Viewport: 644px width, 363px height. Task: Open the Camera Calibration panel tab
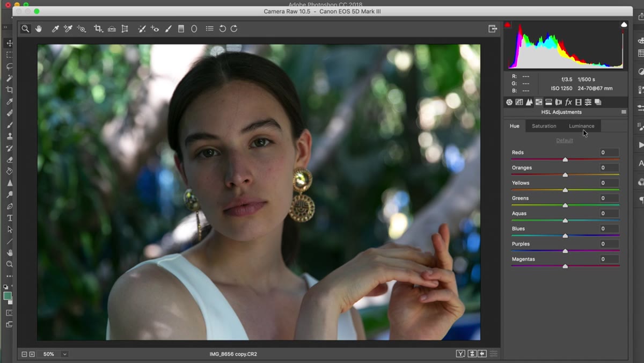579,102
